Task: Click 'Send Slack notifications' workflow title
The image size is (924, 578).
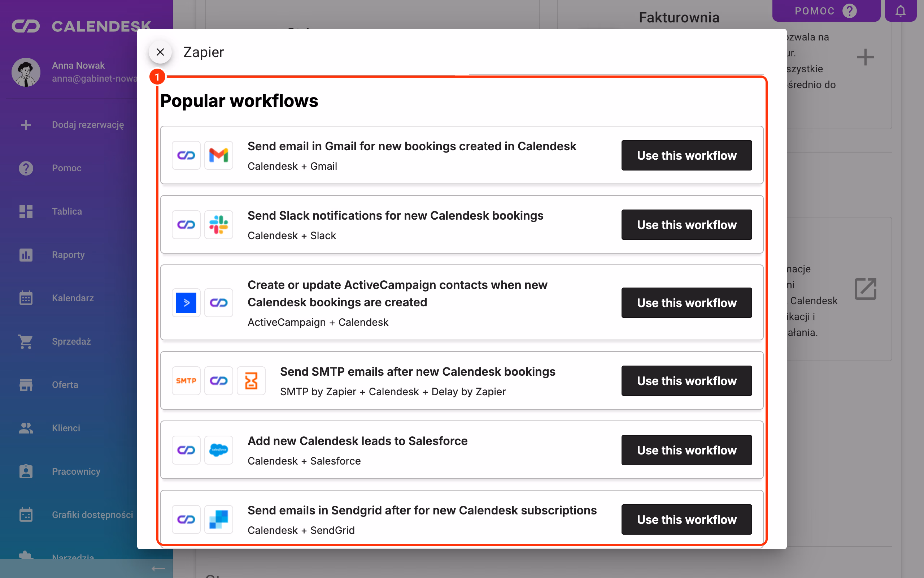Action: point(395,216)
